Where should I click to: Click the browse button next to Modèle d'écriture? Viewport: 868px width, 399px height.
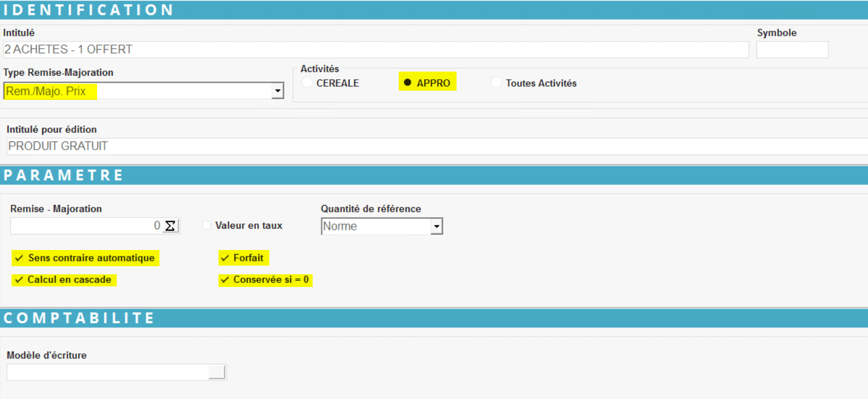[x=217, y=372]
